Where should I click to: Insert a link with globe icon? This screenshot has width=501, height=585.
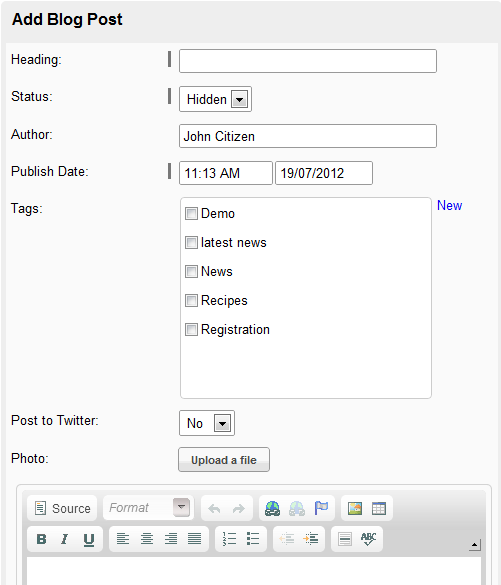[x=272, y=508]
